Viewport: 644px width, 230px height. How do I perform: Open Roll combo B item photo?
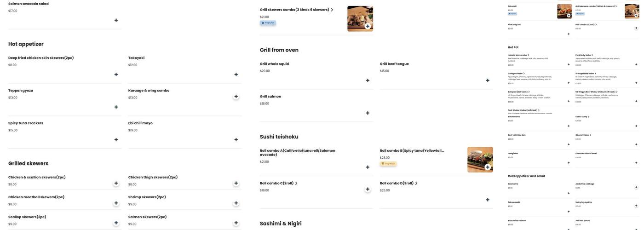[480, 160]
